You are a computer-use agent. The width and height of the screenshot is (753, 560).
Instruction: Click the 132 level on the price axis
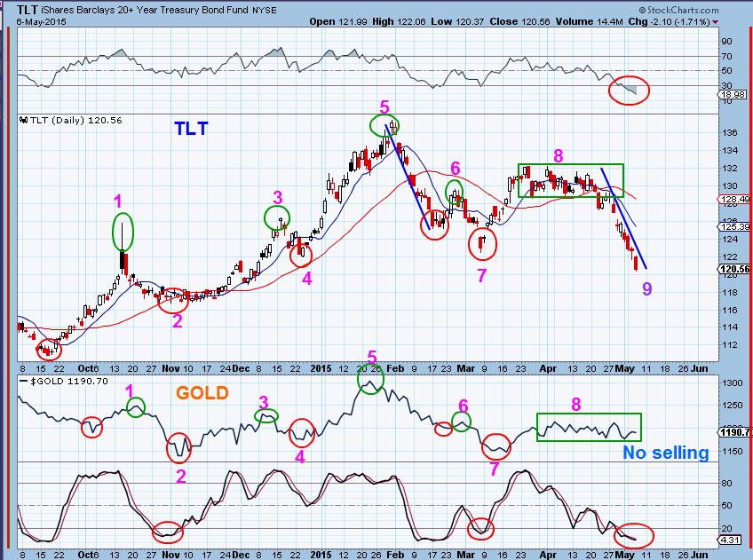pyautogui.click(x=730, y=168)
